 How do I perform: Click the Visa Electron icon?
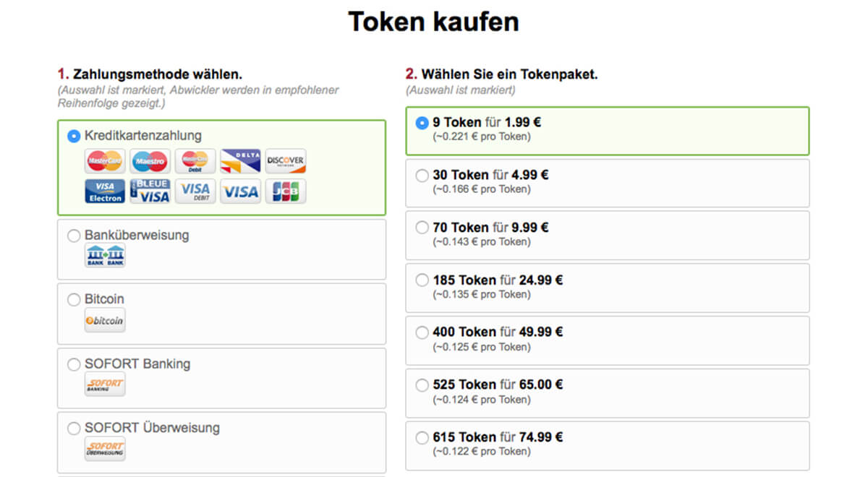(x=105, y=191)
